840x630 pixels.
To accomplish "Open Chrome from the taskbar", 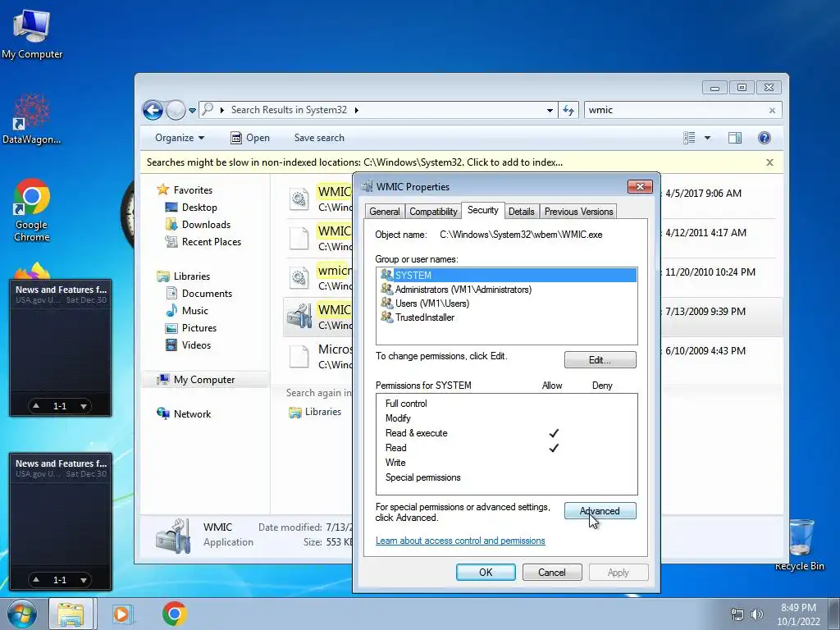I will pyautogui.click(x=175, y=614).
